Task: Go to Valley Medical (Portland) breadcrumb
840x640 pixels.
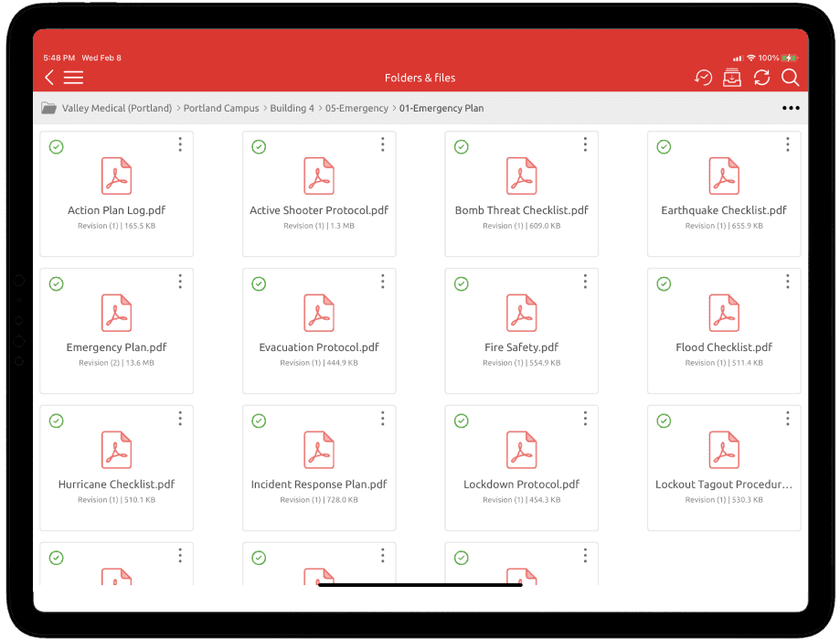Action: pyautogui.click(x=117, y=108)
